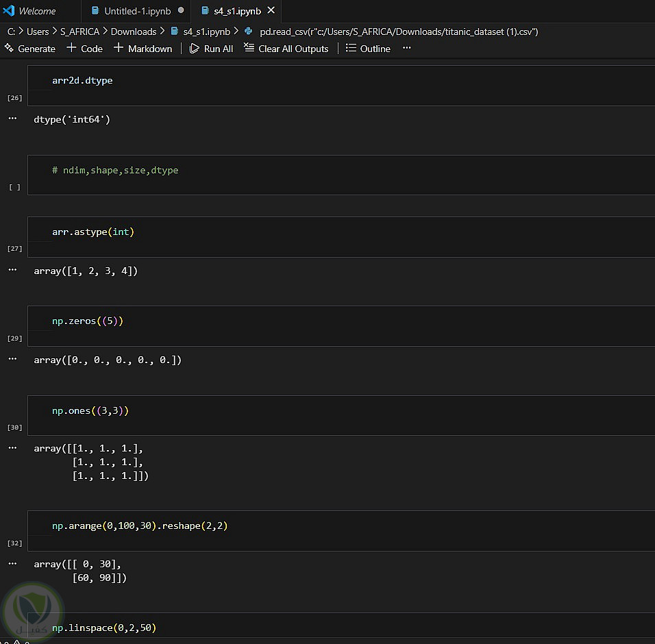Run All notebook cells
This screenshot has height=644, width=655.
(x=211, y=49)
